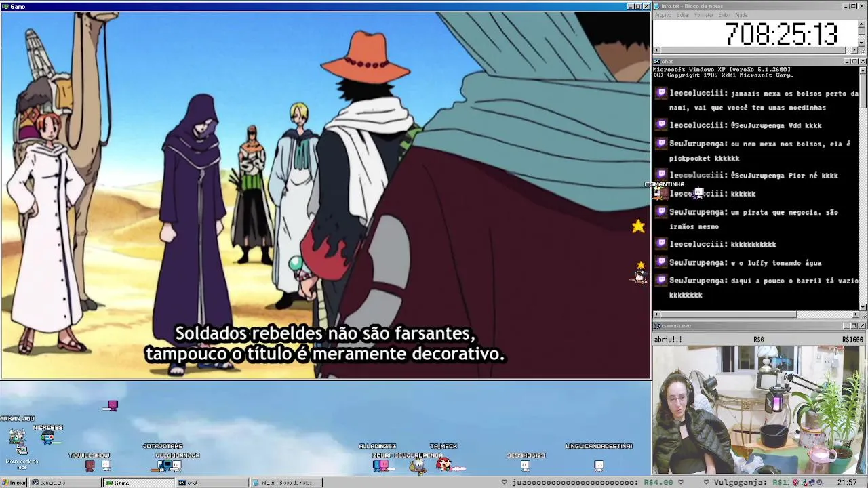868x488 pixels.
Task: Click the SESSHOU123 white avatar
Action: (x=525, y=465)
